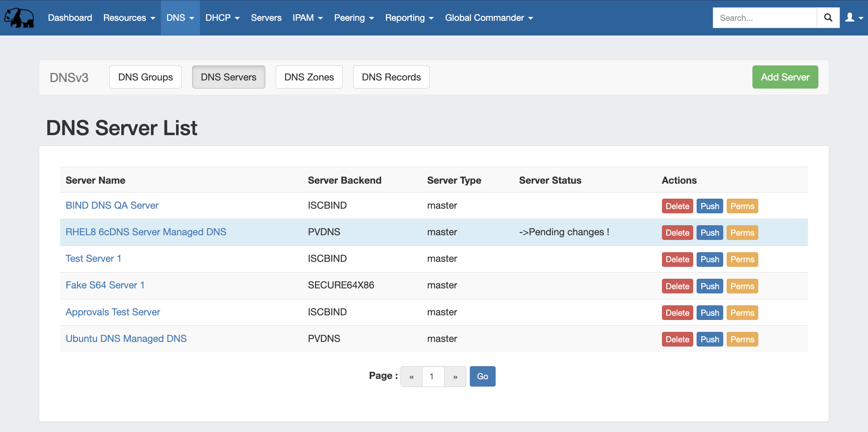Switch to DNS Zones tab

[309, 77]
